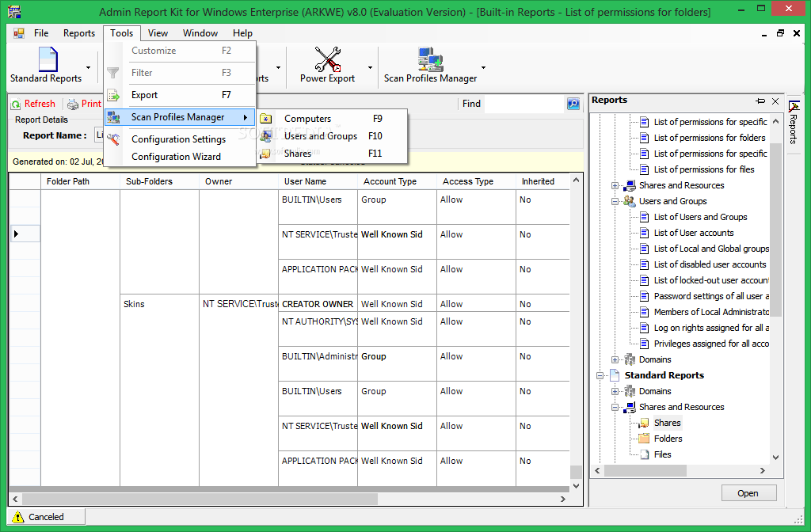The width and height of the screenshot is (811, 532).
Task: Collapse the Standard Reports tree node
Action: (600, 376)
